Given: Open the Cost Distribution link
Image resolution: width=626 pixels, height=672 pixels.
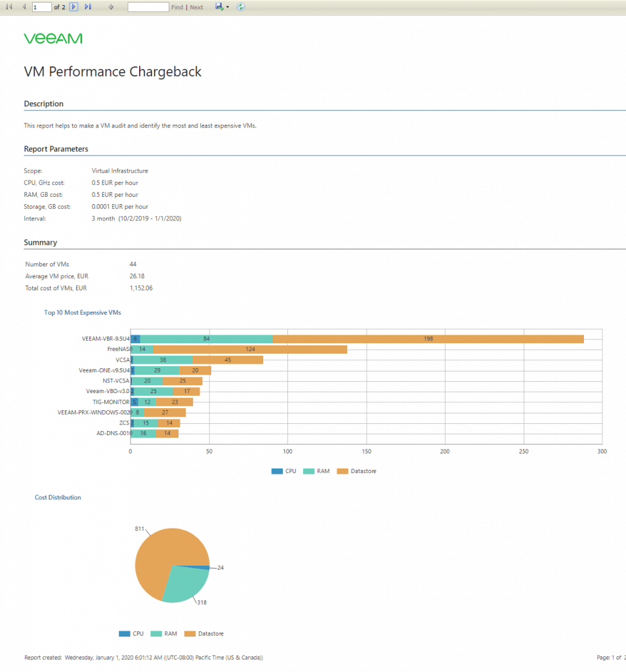Looking at the screenshot, I should tap(58, 497).
